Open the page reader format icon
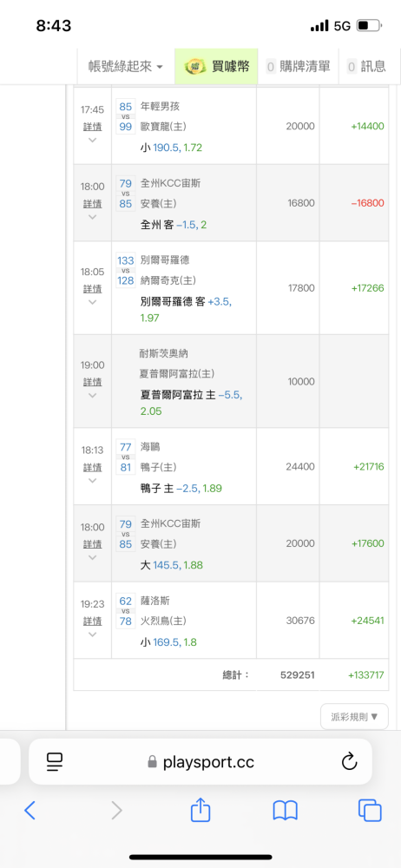This screenshot has width=401, height=868. [x=55, y=762]
